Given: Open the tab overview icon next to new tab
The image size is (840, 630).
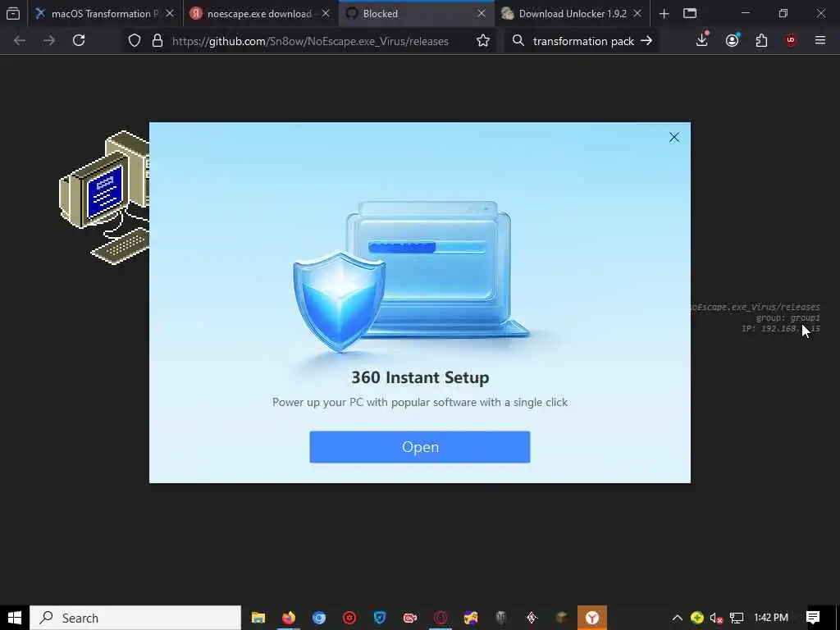Looking at the screenshot, I should (690, 14).
